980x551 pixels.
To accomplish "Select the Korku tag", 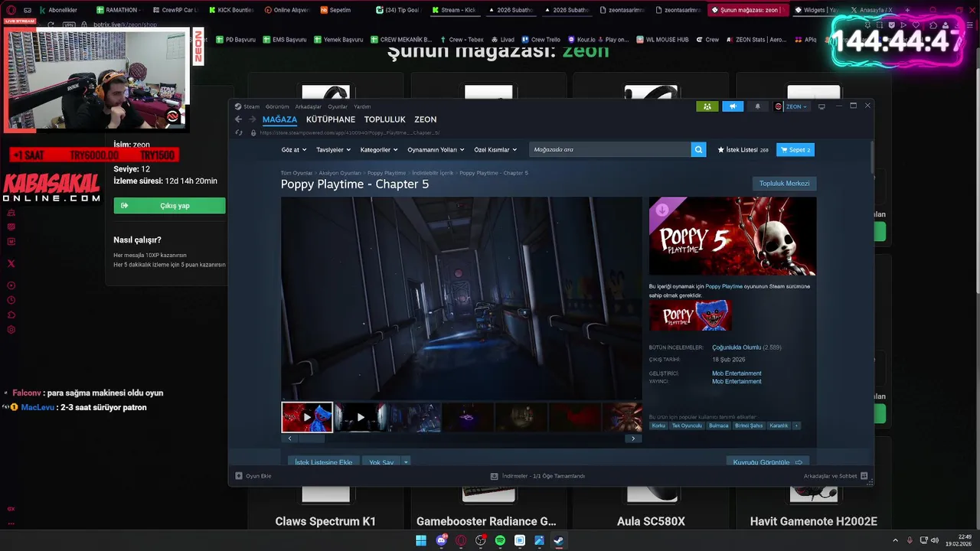I will 658,425.
